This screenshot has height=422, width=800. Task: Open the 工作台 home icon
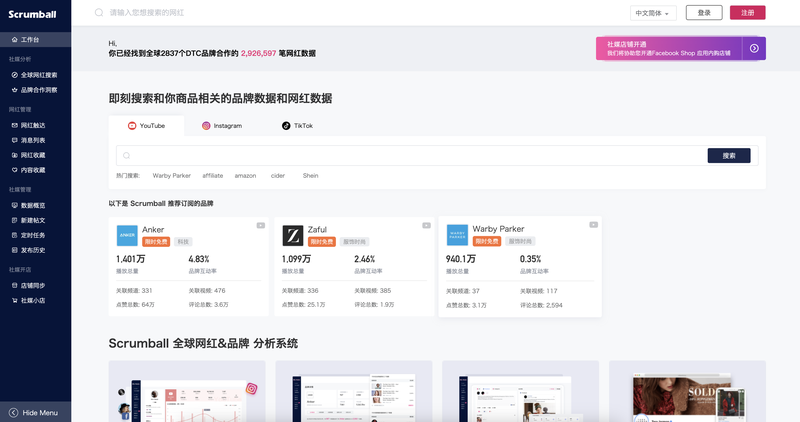(x=14, y=39)
